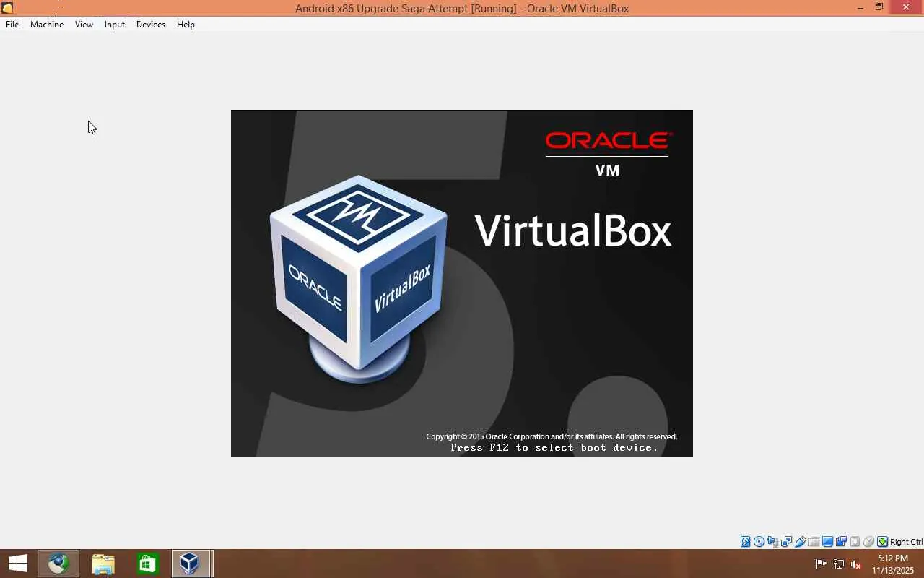Switch to the Chromium browser in taskbar
This screenshot has width=924, height=578.
coord(58,564)
